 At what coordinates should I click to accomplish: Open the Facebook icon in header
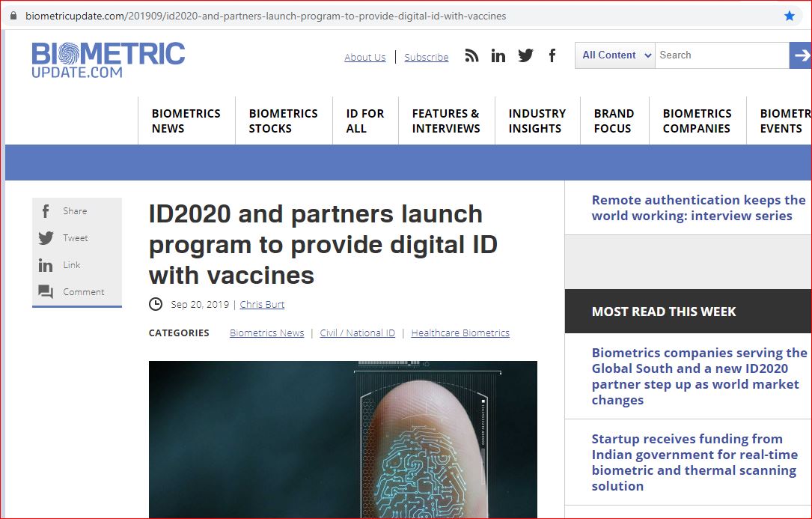(552, 55)
